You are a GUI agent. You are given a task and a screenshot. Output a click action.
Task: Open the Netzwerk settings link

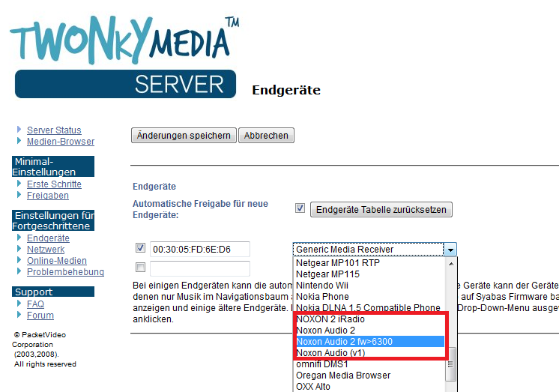point(46,250)
